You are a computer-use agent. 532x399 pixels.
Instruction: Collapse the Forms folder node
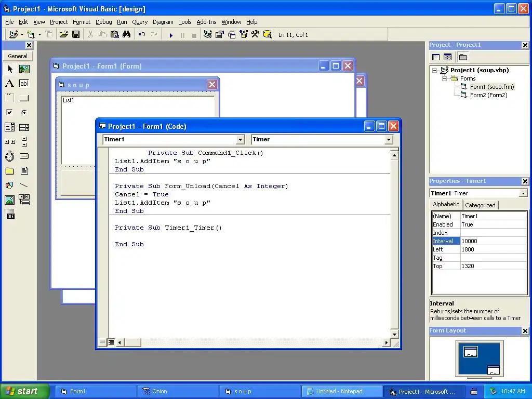pyautogui.click(x=444, y=78)
